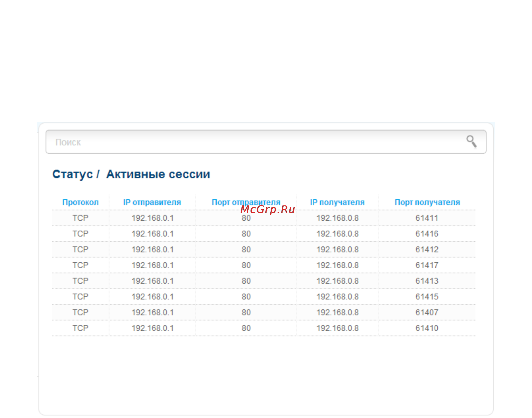532x418 pixels.
Task: Focus the Поиск search field
Action: 266,142
